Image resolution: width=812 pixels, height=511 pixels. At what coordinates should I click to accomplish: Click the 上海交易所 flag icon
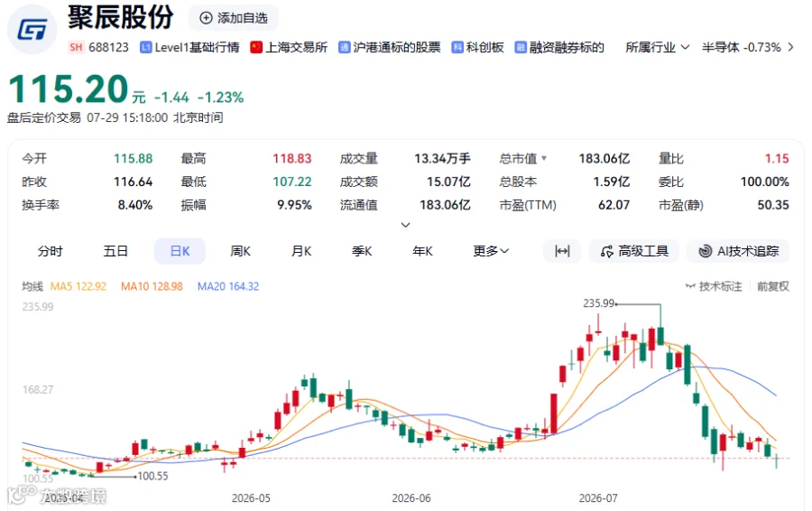256,47
